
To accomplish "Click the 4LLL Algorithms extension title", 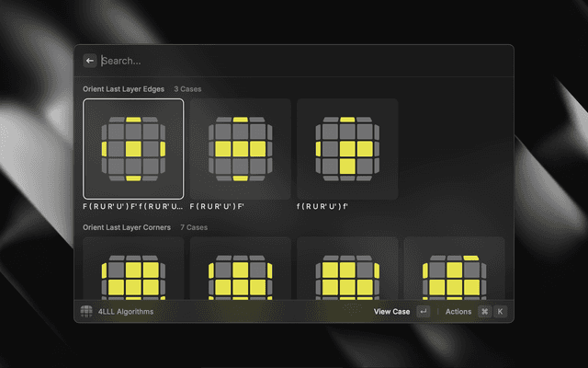I will (x=126, y=312).
